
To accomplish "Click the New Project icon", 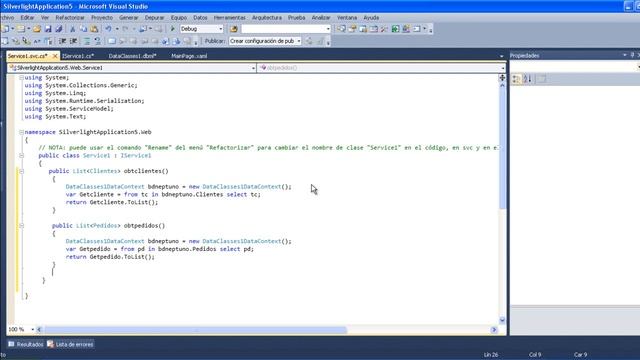I will [x=5, y=29].
